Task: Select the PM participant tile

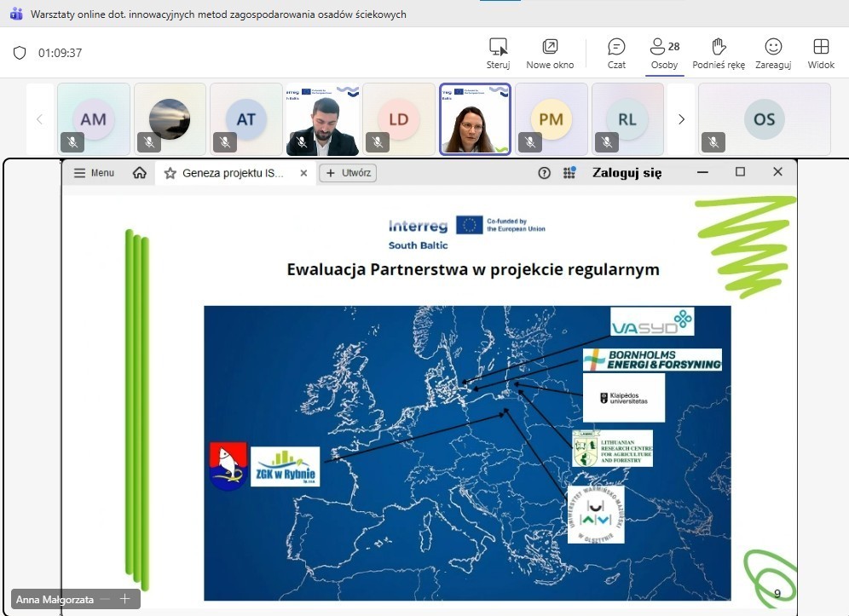Action: click(x=551, y=119)
